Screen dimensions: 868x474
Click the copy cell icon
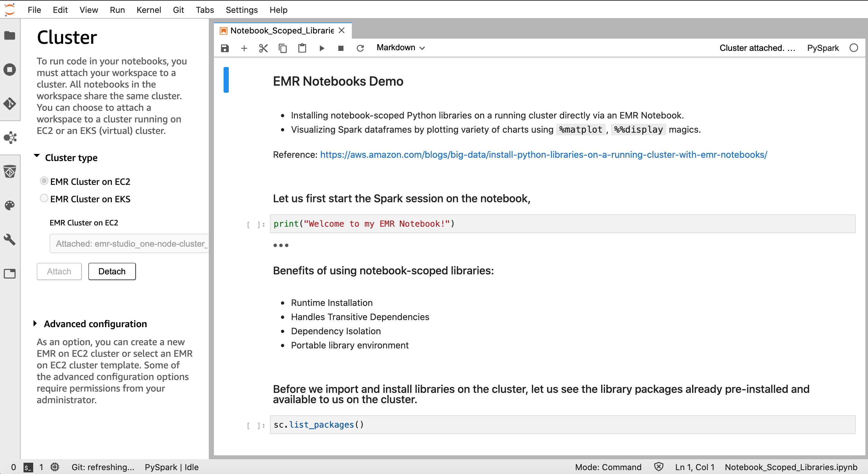(282, 47)
